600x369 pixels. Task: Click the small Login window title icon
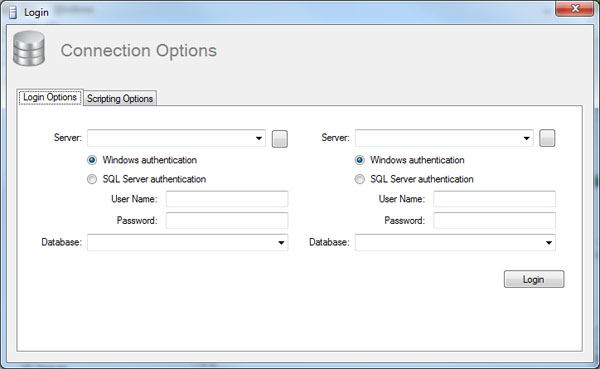click(13, 12)
